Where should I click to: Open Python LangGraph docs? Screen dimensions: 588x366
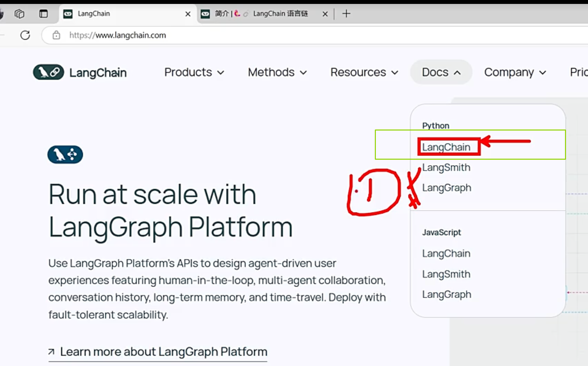(447, 188)
